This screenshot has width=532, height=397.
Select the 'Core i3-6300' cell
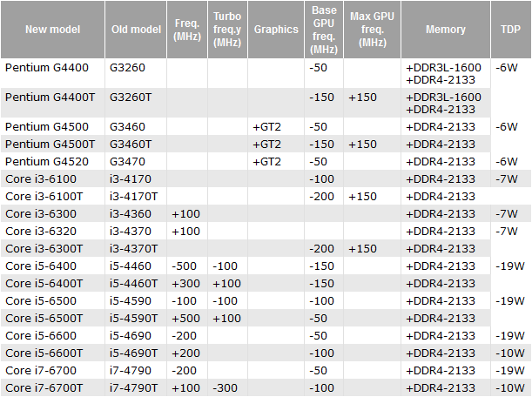[x=52, y=213]
